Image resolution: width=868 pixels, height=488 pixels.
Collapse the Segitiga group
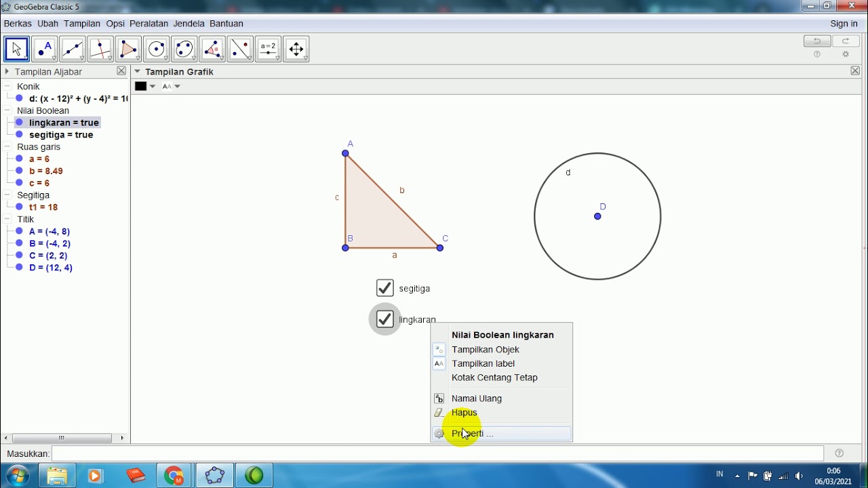tap(7, 195)
